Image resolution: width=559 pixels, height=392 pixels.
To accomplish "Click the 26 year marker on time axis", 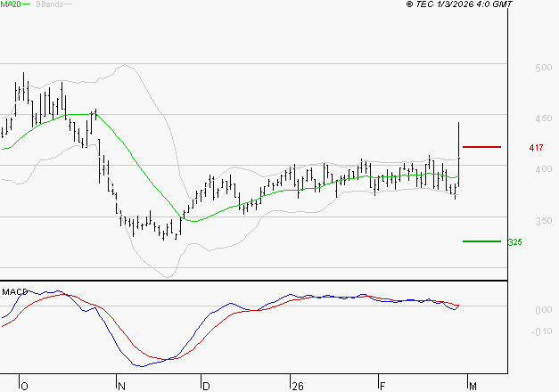I will pos(297,386).
